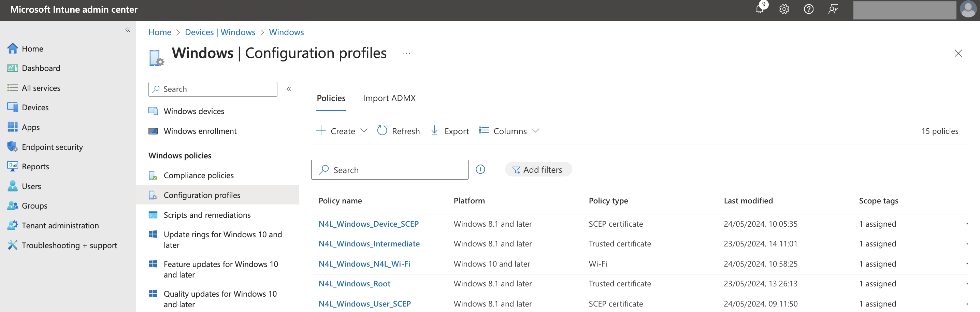Collapse the Windows policies panel
This screenshot has width=980, height=312.
[x=289, y=89]
